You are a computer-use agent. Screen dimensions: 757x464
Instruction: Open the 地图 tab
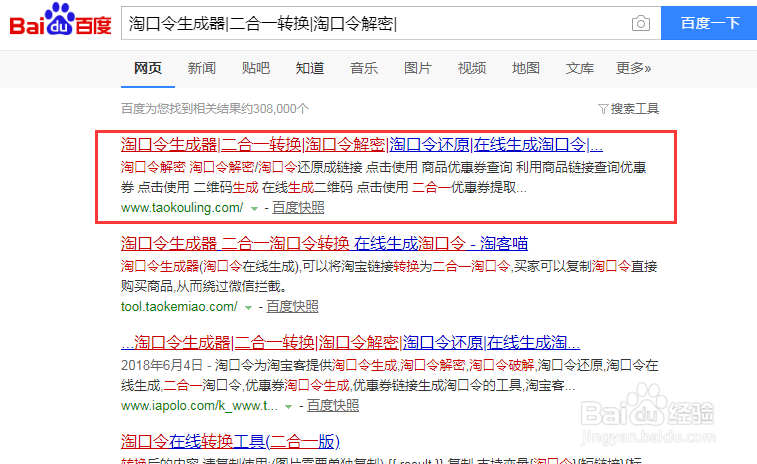(x=526, y=68)
